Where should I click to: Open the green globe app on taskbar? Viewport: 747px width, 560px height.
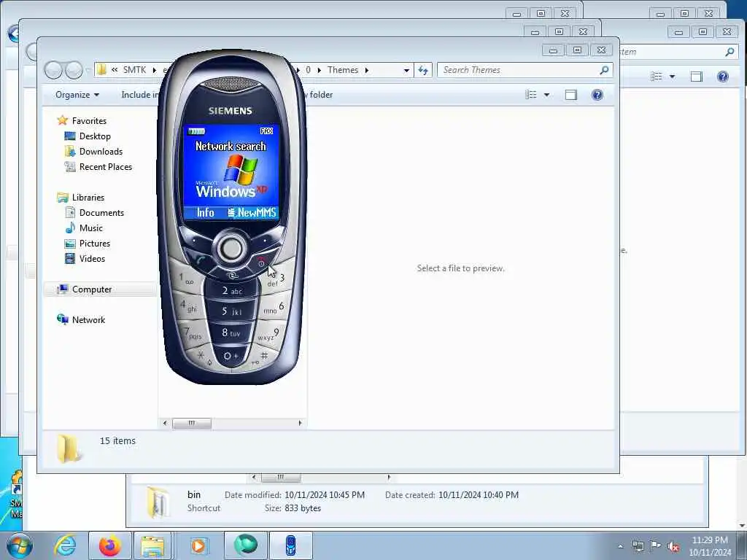pos(246,545)
